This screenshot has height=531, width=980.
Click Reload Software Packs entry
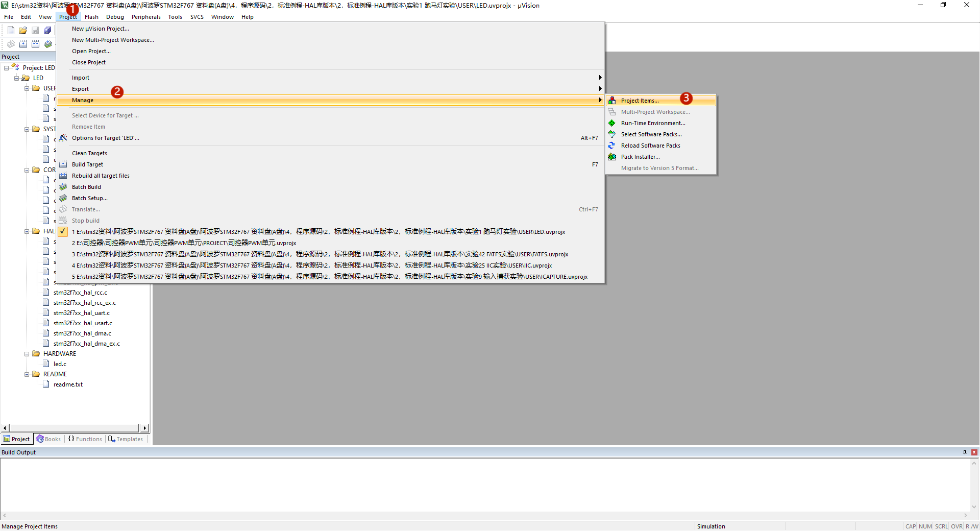pyautogui.click(x=661, y=146)
